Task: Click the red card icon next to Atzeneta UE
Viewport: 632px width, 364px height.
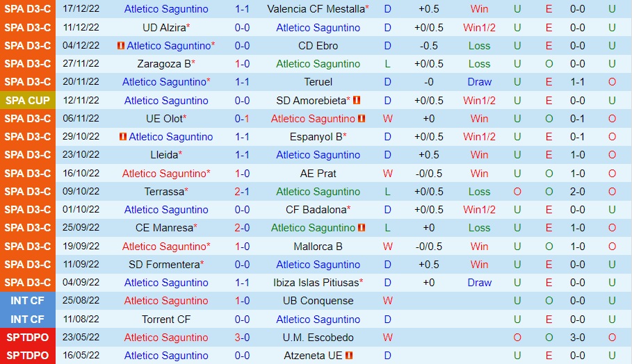Action: [349, 356]
